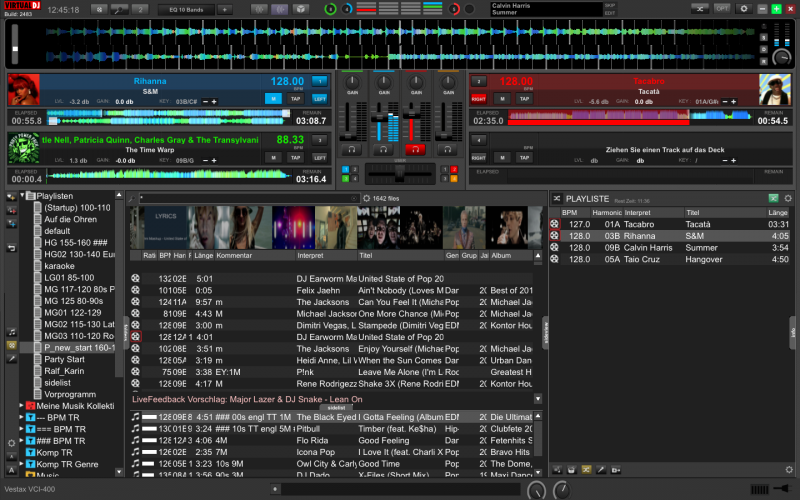Sort the playlist panel by its BPM column

pos(576,213)
